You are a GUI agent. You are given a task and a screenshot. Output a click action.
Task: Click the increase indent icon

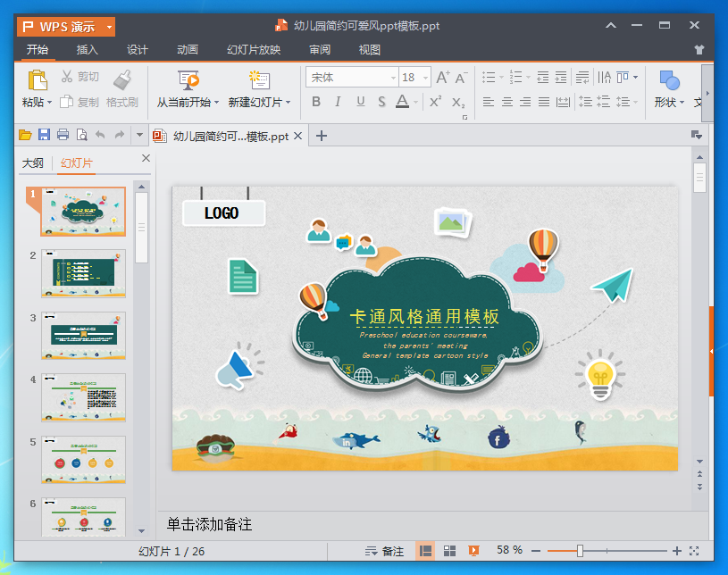coord(561,77)
